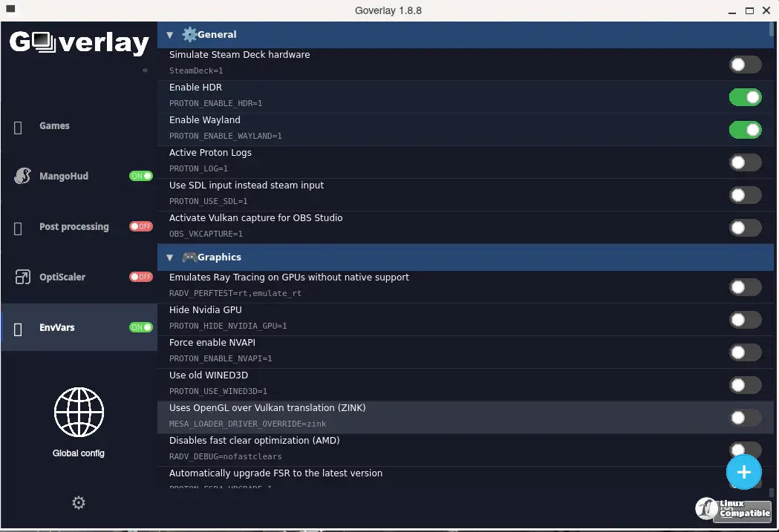The height and width of the screenshot is (532, 779).
Task: Click PROTON_USE_SDL=1 variable text
Action: [x=208, y=202]
